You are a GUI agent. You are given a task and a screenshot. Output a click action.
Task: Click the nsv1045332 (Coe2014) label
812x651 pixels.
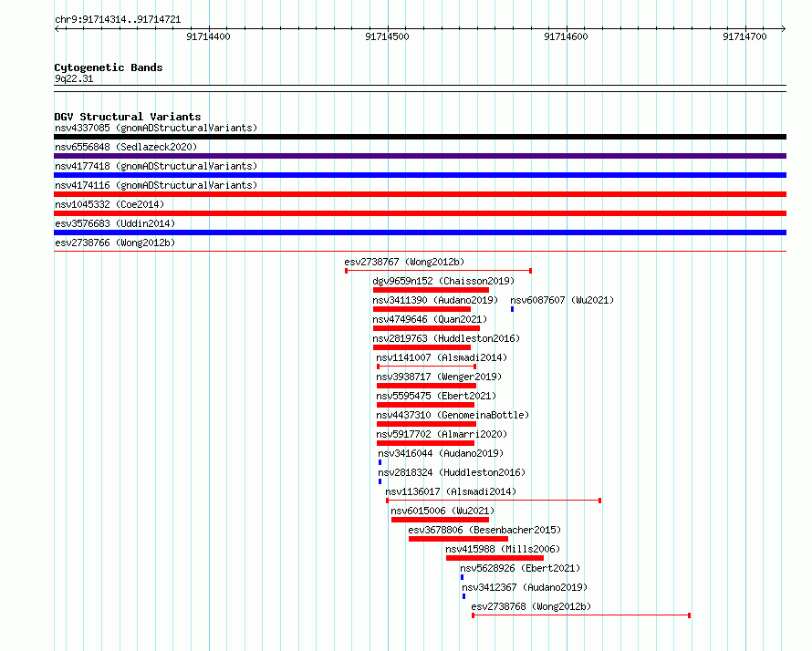tap(109, 204)
